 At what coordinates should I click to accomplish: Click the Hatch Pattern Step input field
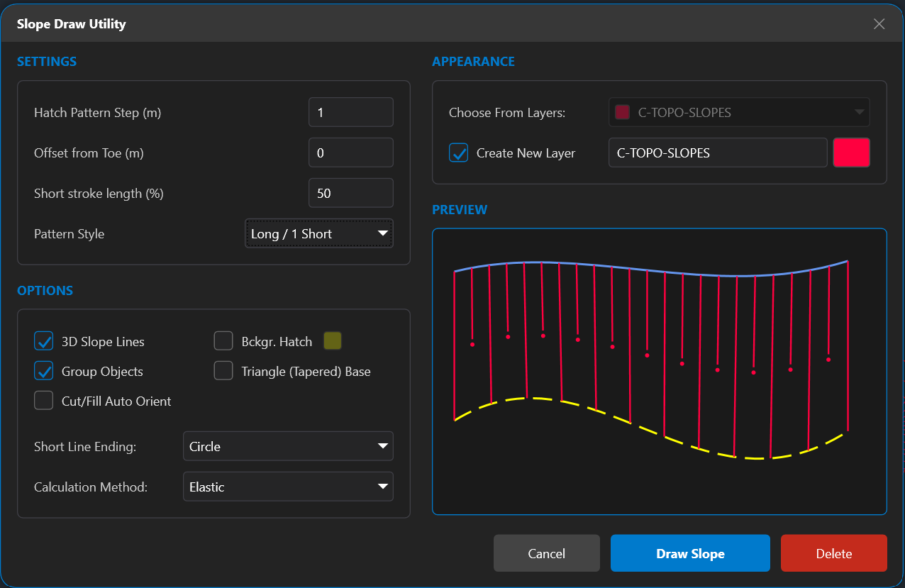point(351,112)
